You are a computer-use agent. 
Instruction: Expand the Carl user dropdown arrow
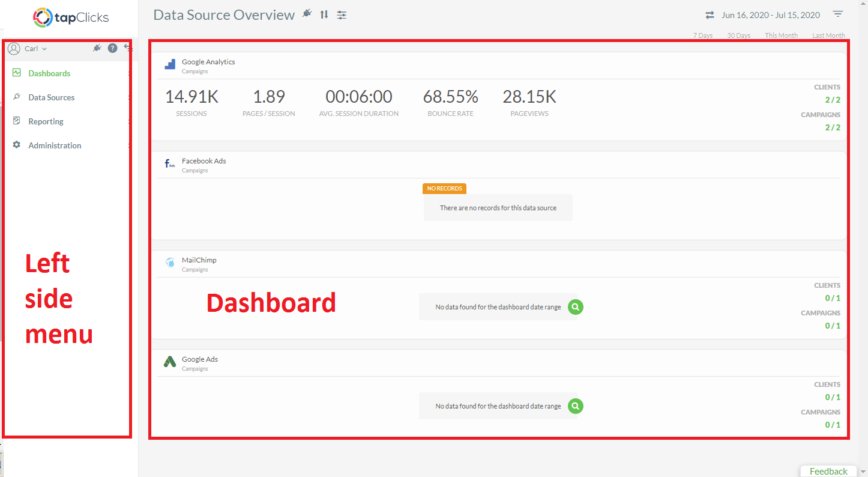click(x=44, y=49)
